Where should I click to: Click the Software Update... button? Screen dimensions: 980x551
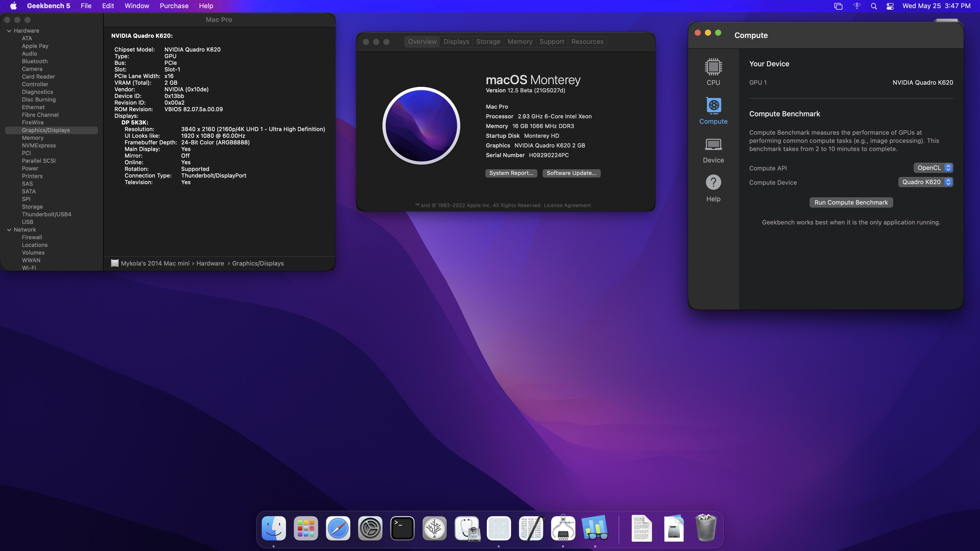(x=571, y=173)
